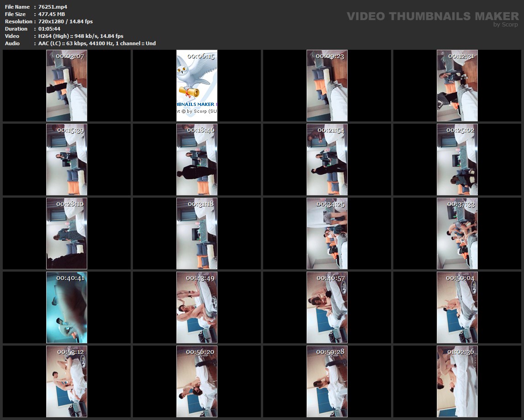The width and height of the screenshot is (524, 420).
Task: Click the Video codec info line H264
Action: [81, 36]
